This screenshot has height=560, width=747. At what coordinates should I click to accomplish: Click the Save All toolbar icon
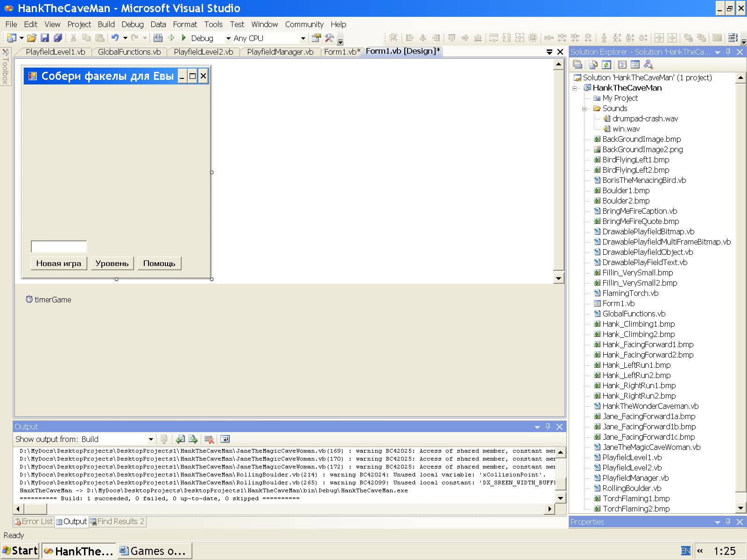click(58, 38)
